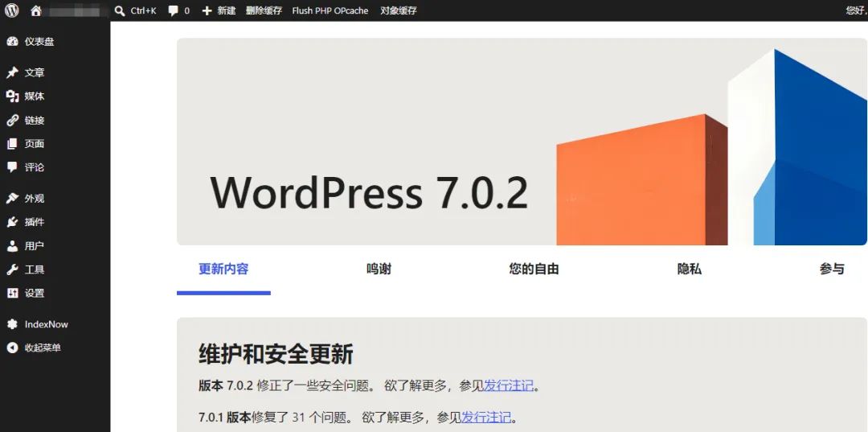Click the 工具 wrench icon
Viewport: 868px width, 432px height.
pyautogui.click(x=12, y=269)
